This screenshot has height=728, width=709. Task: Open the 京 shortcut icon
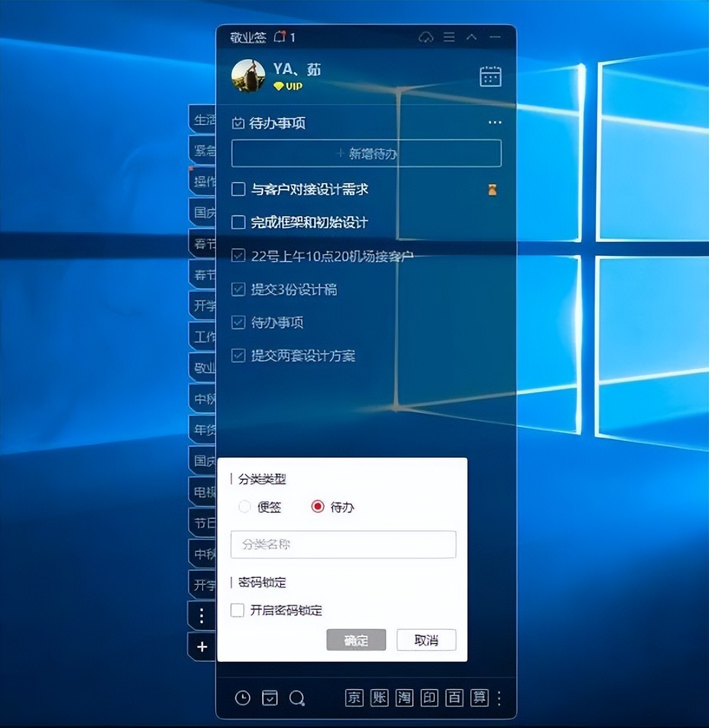pos(354,698)
